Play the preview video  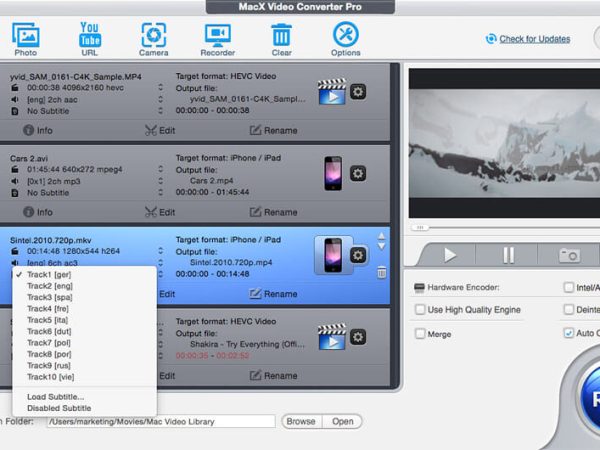[450, 255]
